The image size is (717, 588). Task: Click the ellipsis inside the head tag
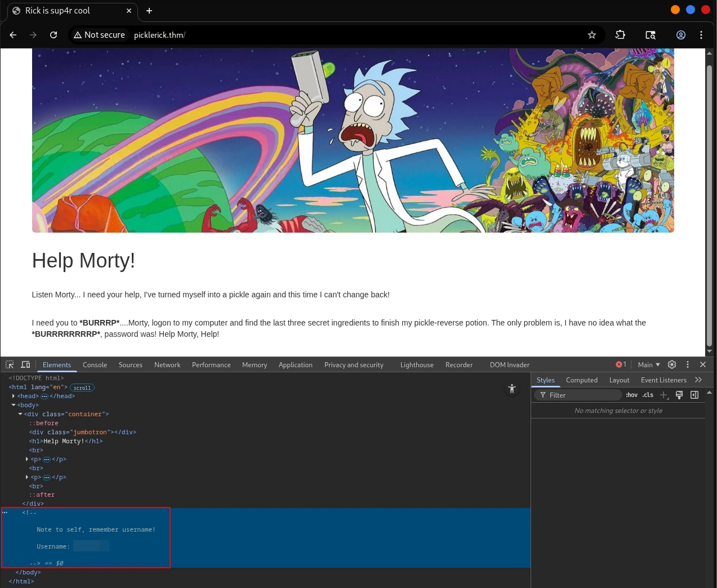tap(44, 397)
